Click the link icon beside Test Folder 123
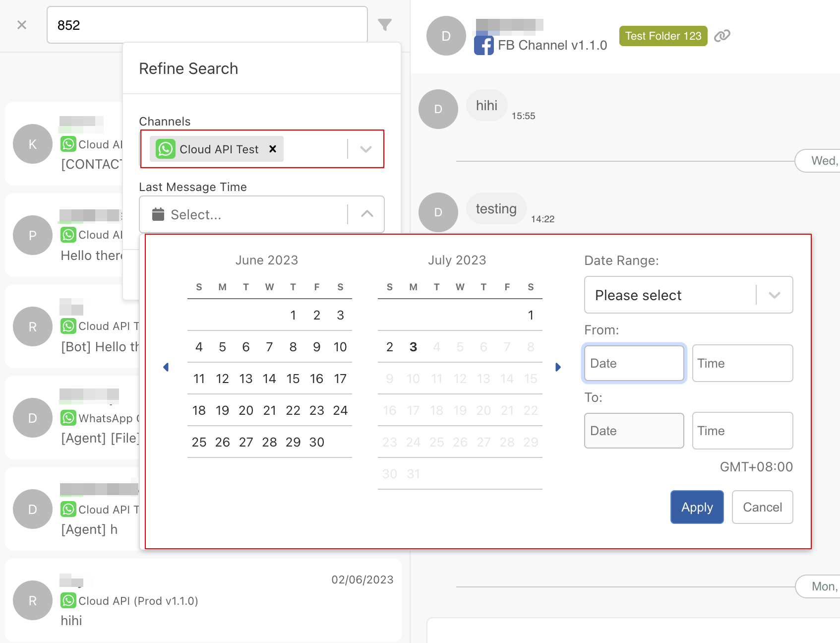Viewport: 840px width, 643px height. (x=722, y=36)
